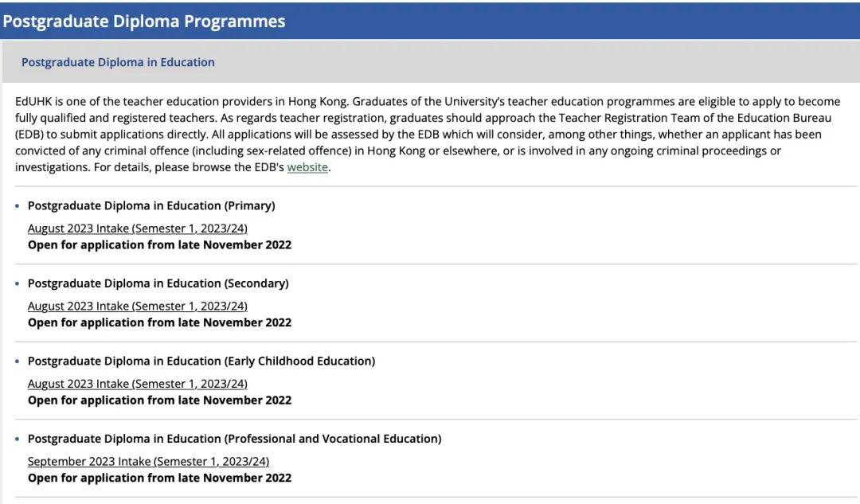Click the application opening notice under Primary
This screenshot has width=860, height=504.
[x=159, y=245]
